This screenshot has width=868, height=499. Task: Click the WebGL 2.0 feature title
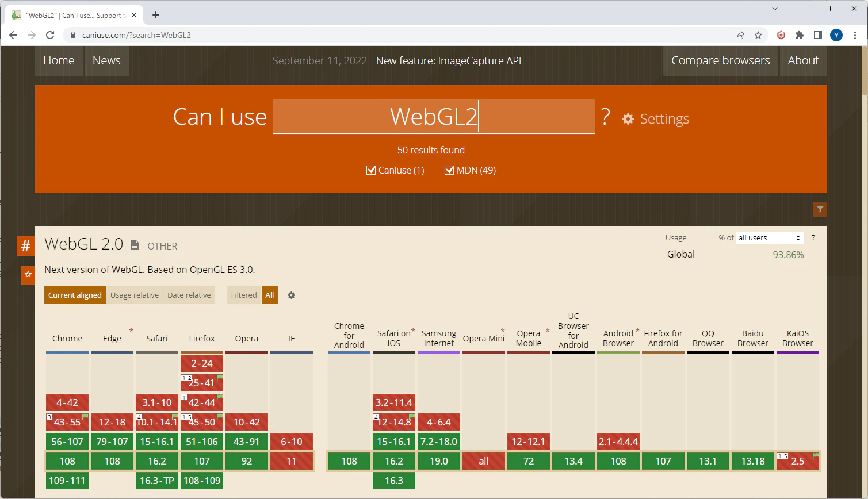[84, 244]
